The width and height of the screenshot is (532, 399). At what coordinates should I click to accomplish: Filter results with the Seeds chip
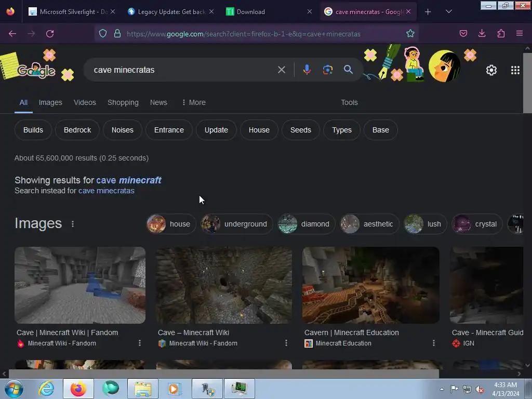(x=301, y=130)
